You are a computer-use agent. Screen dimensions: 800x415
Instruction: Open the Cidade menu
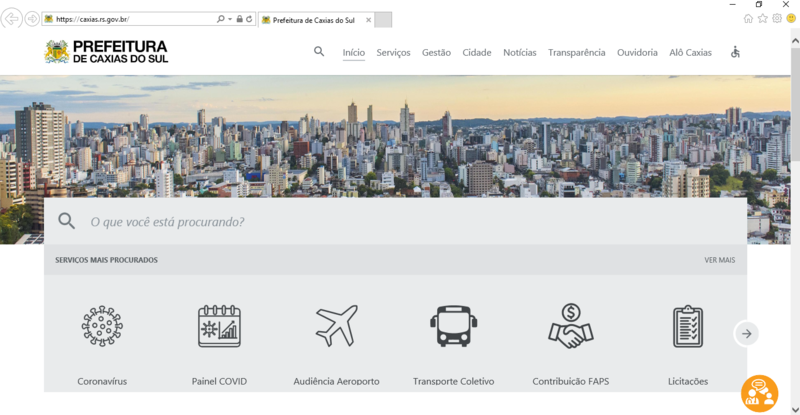pyautogui.click(x=477, y=52)
